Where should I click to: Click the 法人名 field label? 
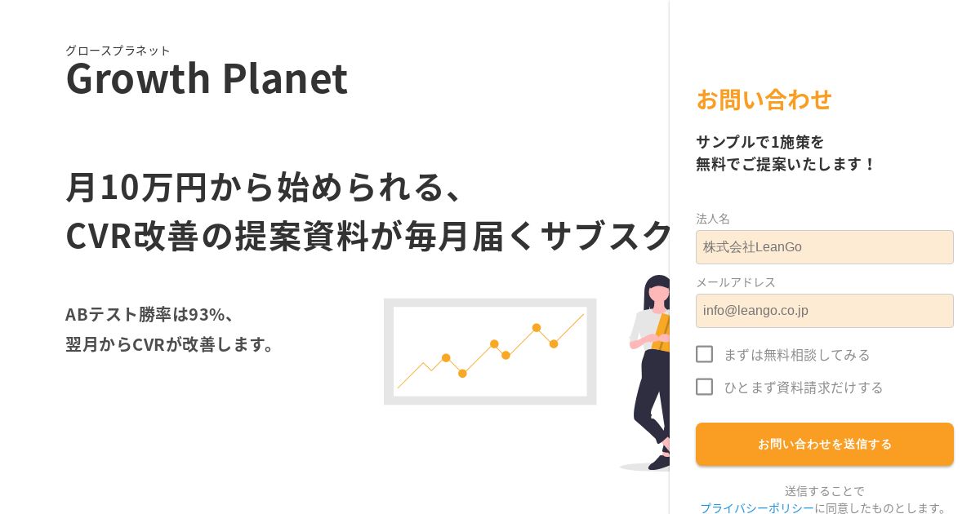[x=713, y=219]
